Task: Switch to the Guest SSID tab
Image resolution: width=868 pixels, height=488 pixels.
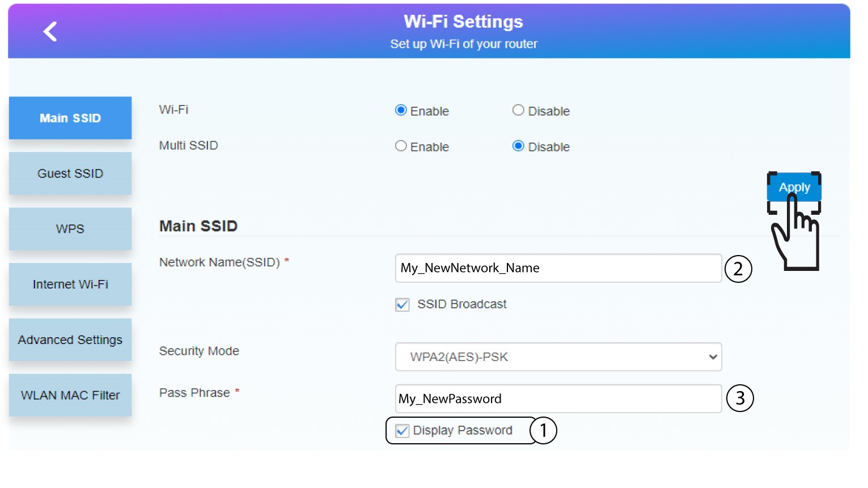Action: coord(70,173)
